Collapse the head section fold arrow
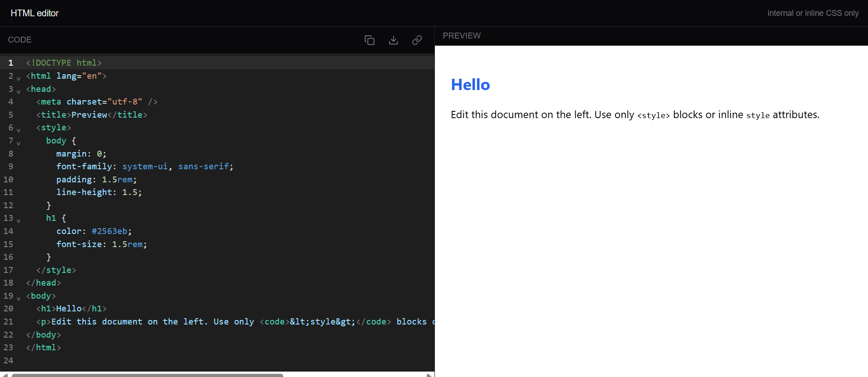This screenshot has width=868, height=377. [x=19, y=91]
